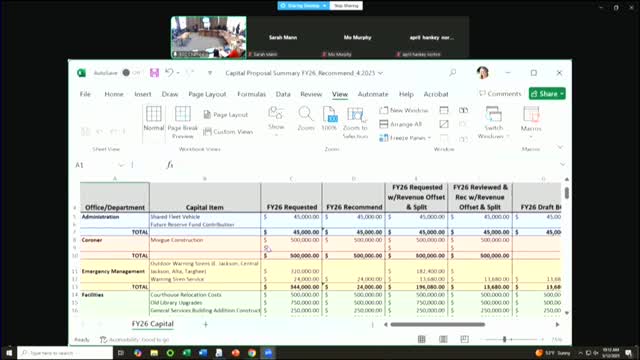The width and height of the screenshot is (640, 360).
Task: Select the Normal workbook view icon
Action: (154, 114)
